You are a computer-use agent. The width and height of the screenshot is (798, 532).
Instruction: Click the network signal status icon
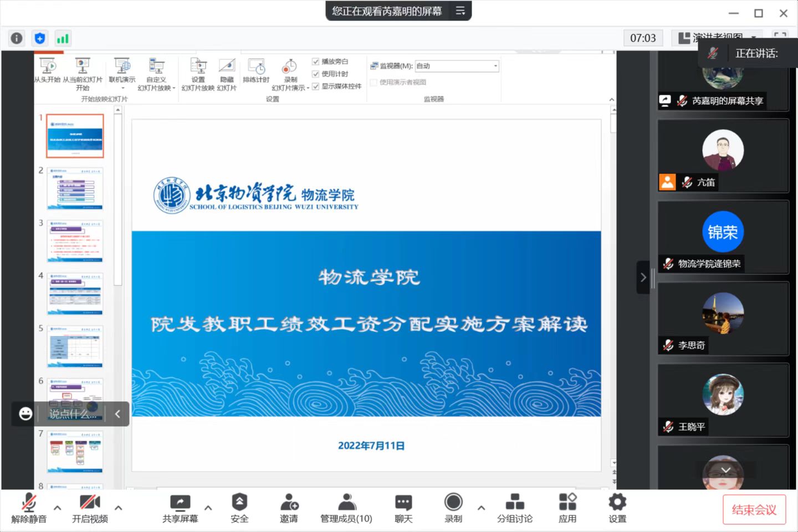pos(63,38)
